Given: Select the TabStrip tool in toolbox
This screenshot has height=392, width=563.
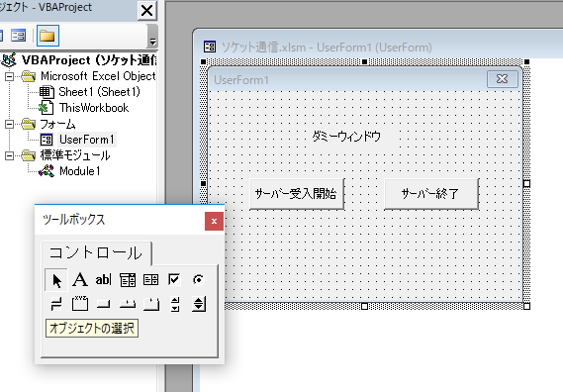Looking at the screenshot, I should (x=128, y=304).
